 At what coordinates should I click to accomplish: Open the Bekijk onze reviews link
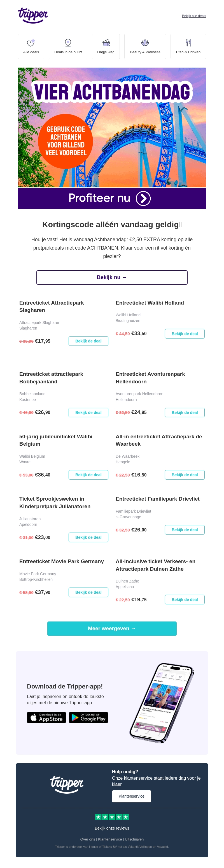pos(112,828)
